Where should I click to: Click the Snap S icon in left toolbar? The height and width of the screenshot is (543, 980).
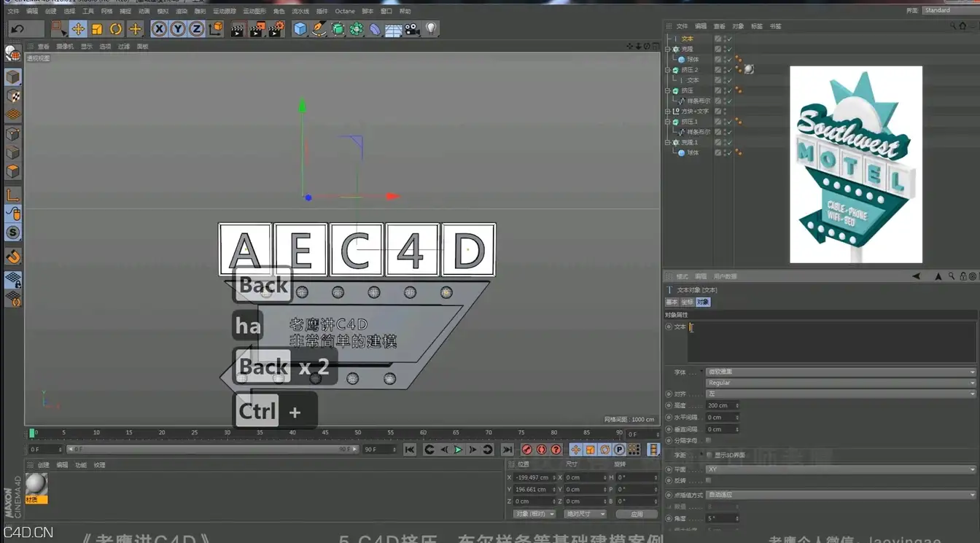pyautogui.click(x=12, y=233)
